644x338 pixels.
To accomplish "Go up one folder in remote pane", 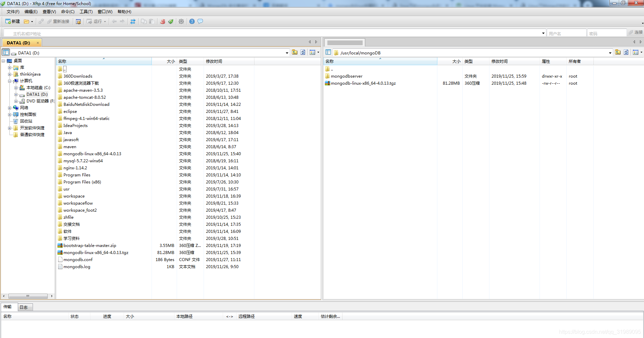I will [618, 52].
